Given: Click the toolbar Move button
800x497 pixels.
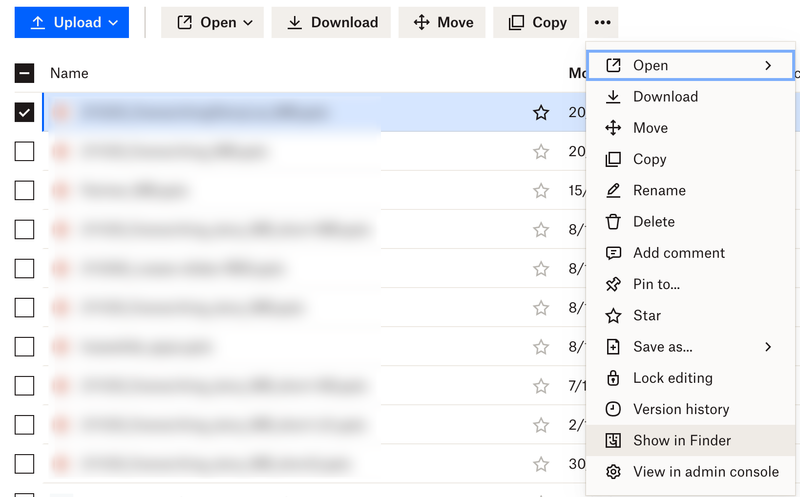Looking at the screenshot, I should point(442,22).
